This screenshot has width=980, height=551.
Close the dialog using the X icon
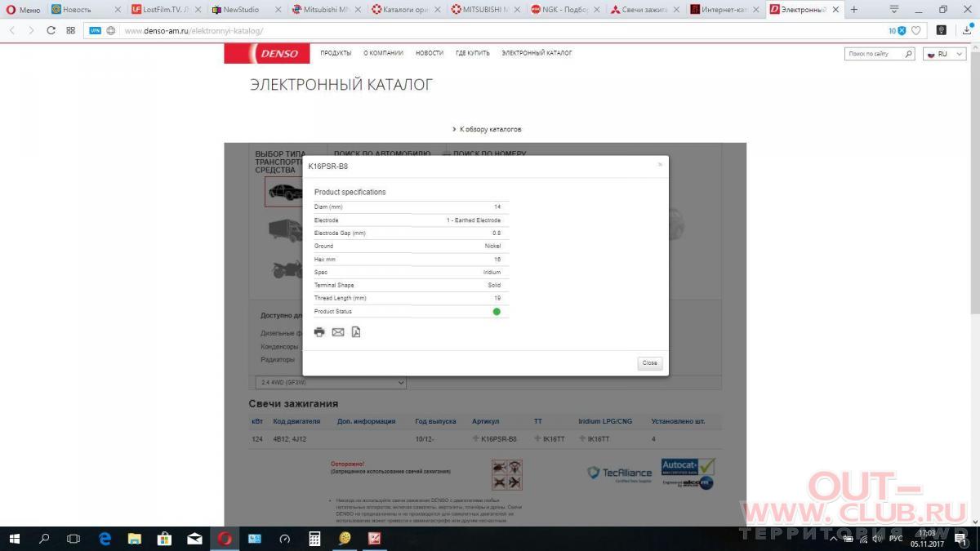(660, 164)
